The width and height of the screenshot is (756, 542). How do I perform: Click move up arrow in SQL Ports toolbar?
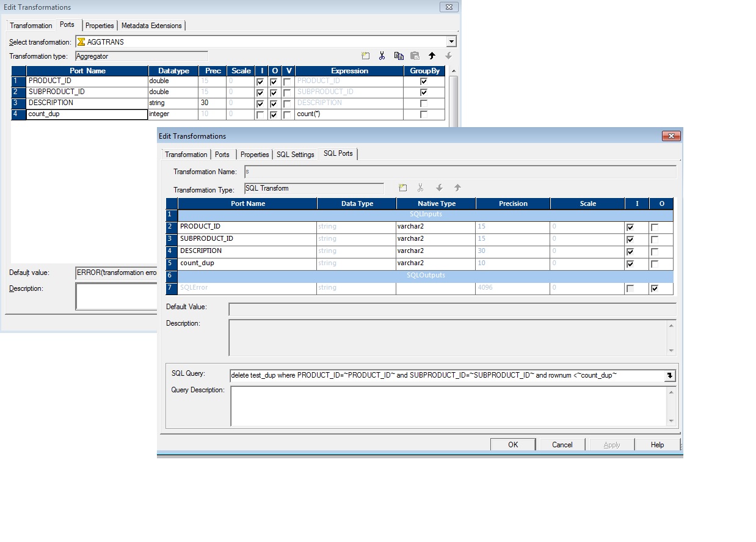click(x=457, y=188)
